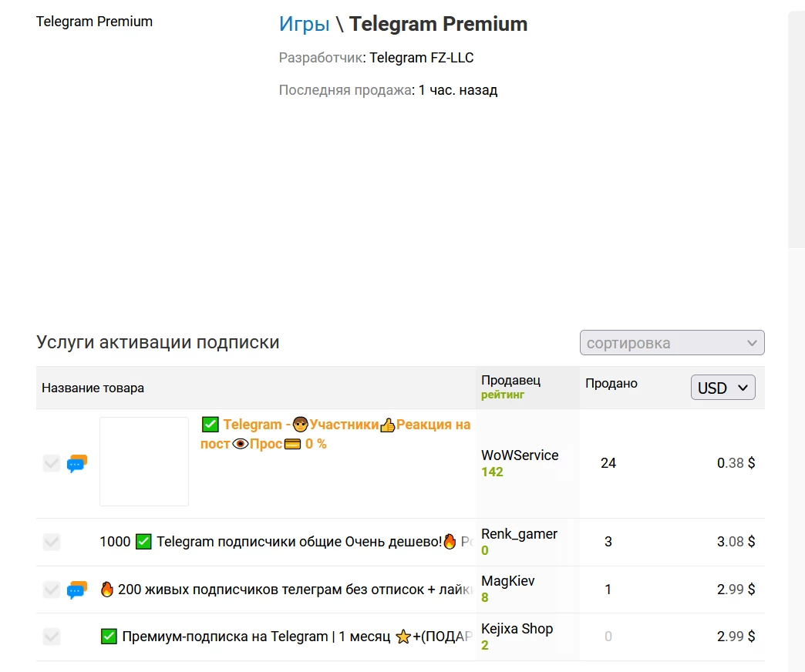Click the Telegram Premium label at top left

coord(95,22)
